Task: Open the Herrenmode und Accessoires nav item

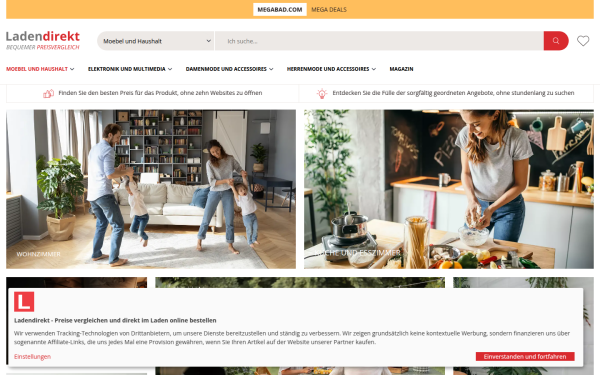Action: (328, 69)
